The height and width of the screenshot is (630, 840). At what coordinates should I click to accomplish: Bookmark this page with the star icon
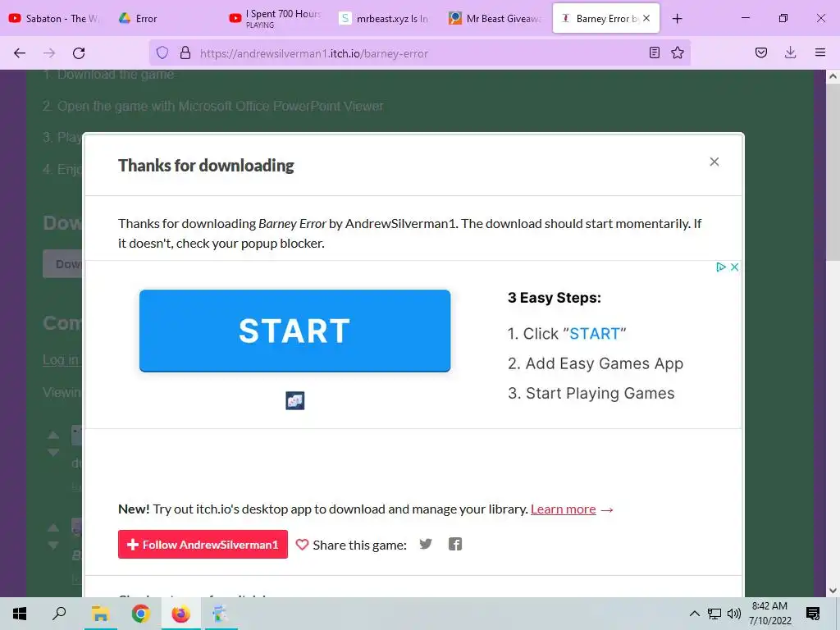(678, 52)
